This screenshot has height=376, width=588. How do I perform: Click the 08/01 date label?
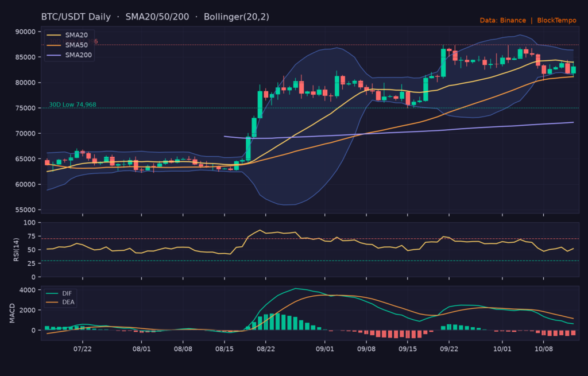pos(141,349)
